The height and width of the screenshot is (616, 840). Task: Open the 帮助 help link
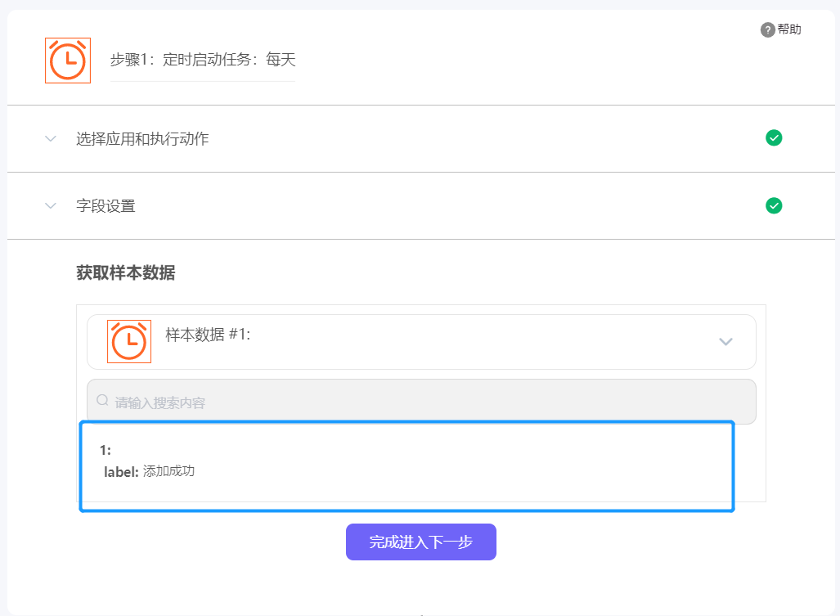click(x=789, y=29)
